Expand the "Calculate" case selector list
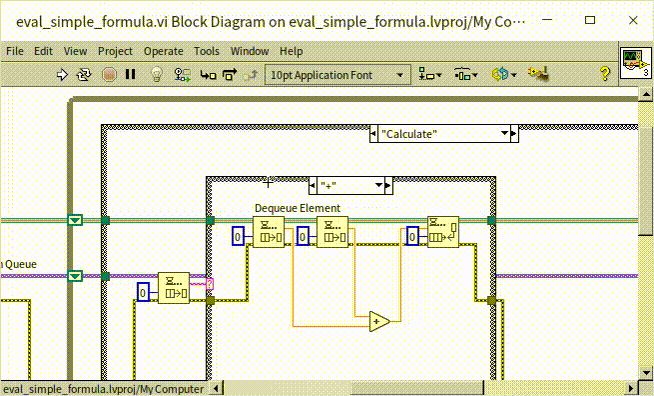This screenshot has height=396, width=654. pos(504,134)
